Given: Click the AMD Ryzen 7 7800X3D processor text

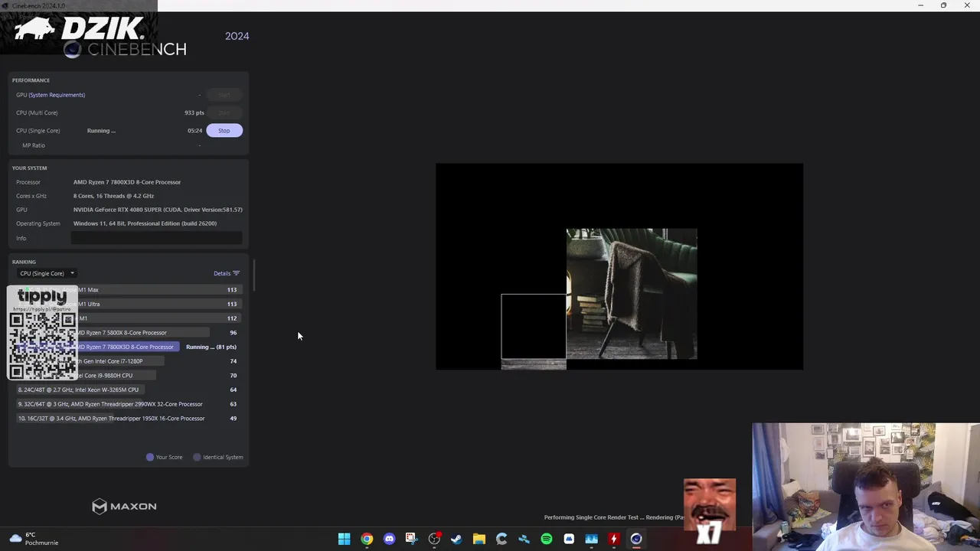Looking at the screenshot, I should tap(127, 182).
